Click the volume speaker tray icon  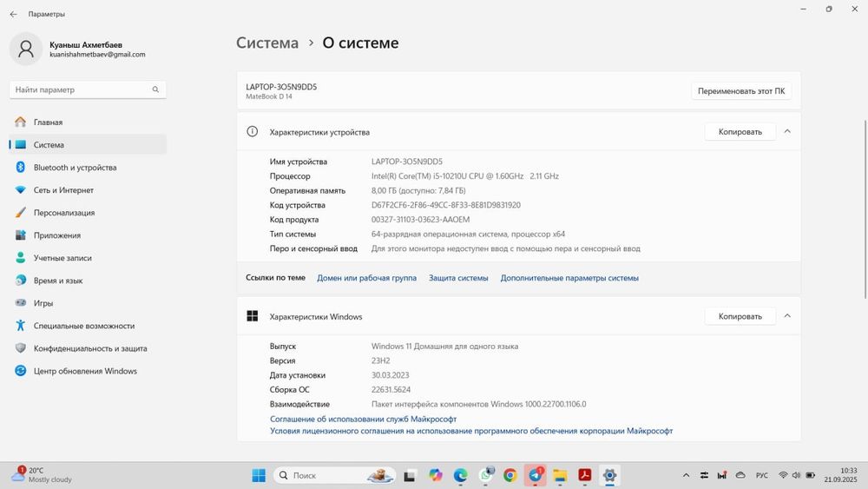click(x=797, y=475)
